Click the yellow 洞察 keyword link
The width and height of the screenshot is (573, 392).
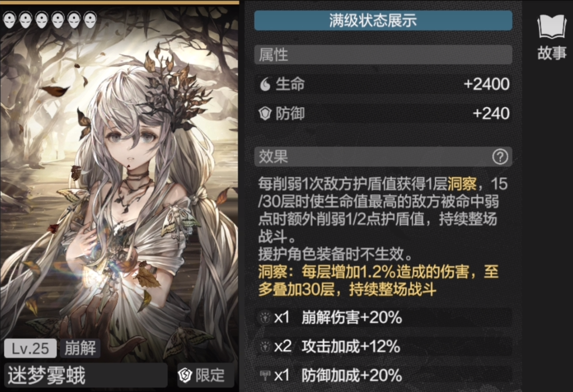click(x=462, y=184)
